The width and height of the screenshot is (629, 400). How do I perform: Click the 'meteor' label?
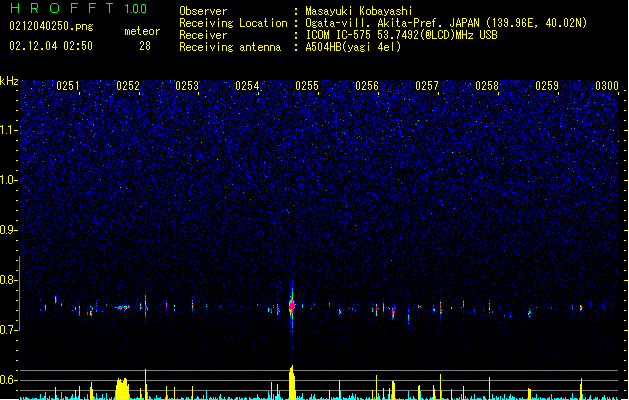coord(142,31)
